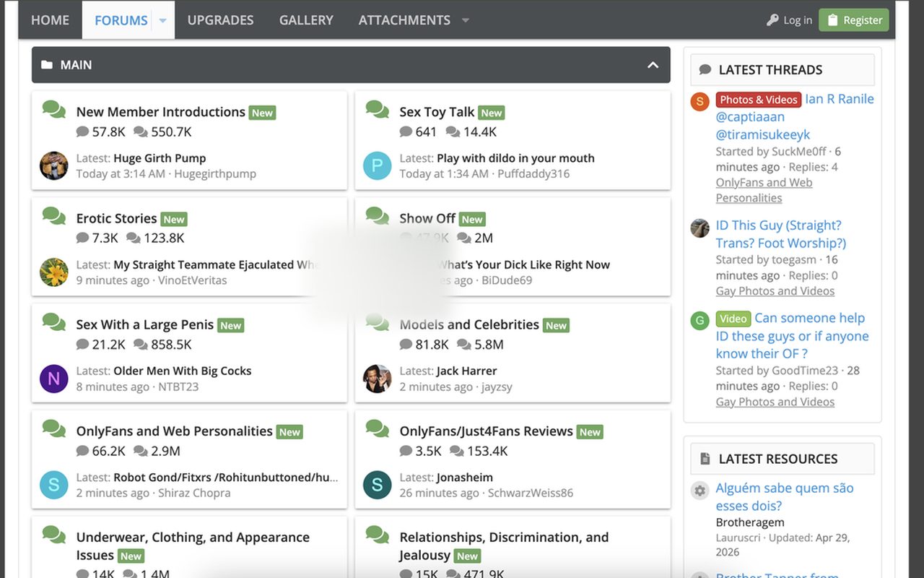Click messages icon beside 550.7K
924x578 pixels.
pos(141,132)
